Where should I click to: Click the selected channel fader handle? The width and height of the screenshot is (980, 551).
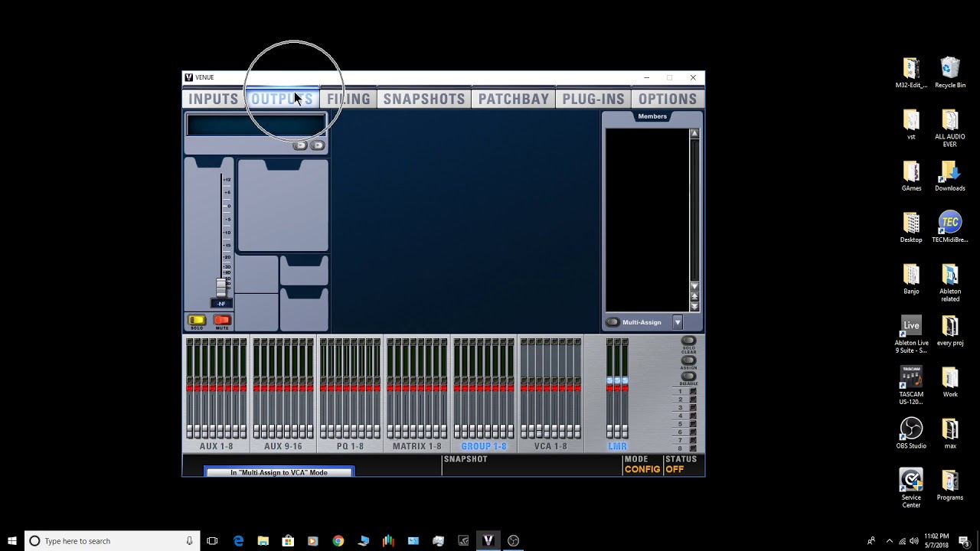[221, 288]
